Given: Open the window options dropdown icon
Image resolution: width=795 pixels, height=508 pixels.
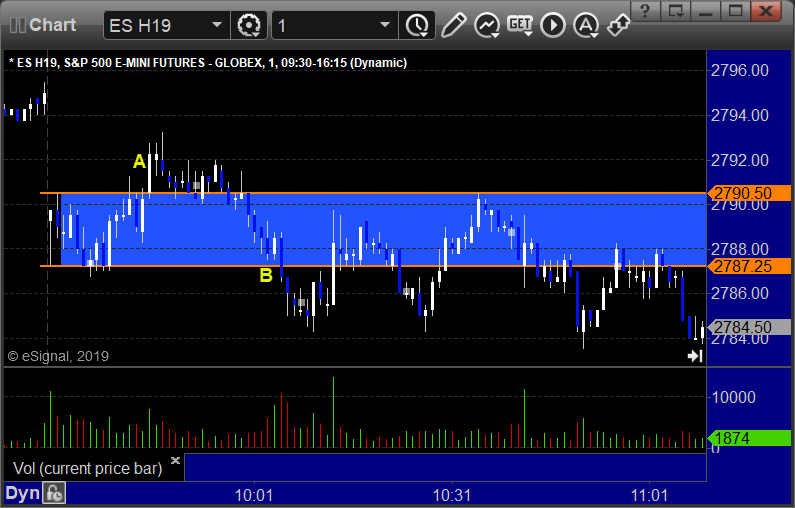Looking at the screenshot, I should click(676, 11).
